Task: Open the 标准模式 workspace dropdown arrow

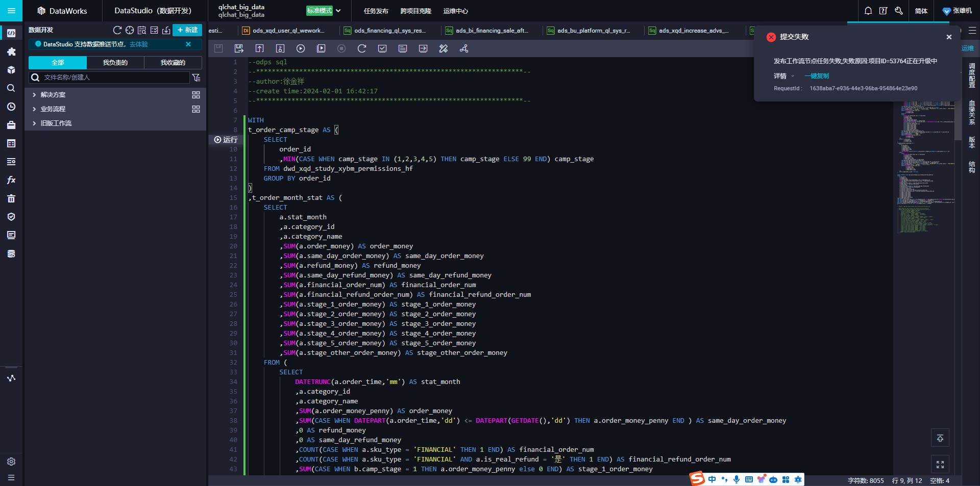Action: pyautogui.click(x=338, y=11)
